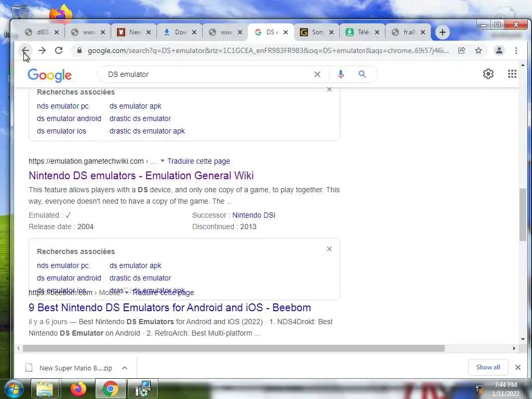Open the installer program in the taskbar
The width and height of the screenshot is (532, 399).
143,389
